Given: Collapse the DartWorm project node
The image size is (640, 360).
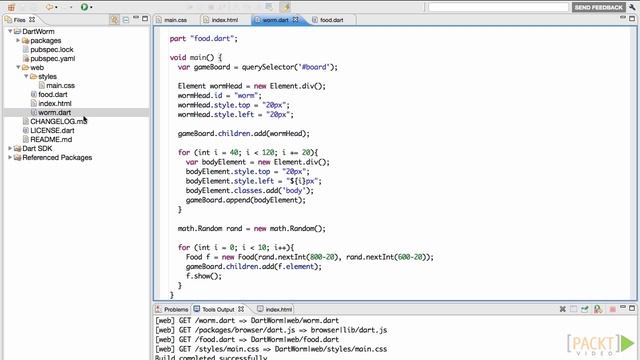Looking at the screenshot, I should click(x=10, y=31).
